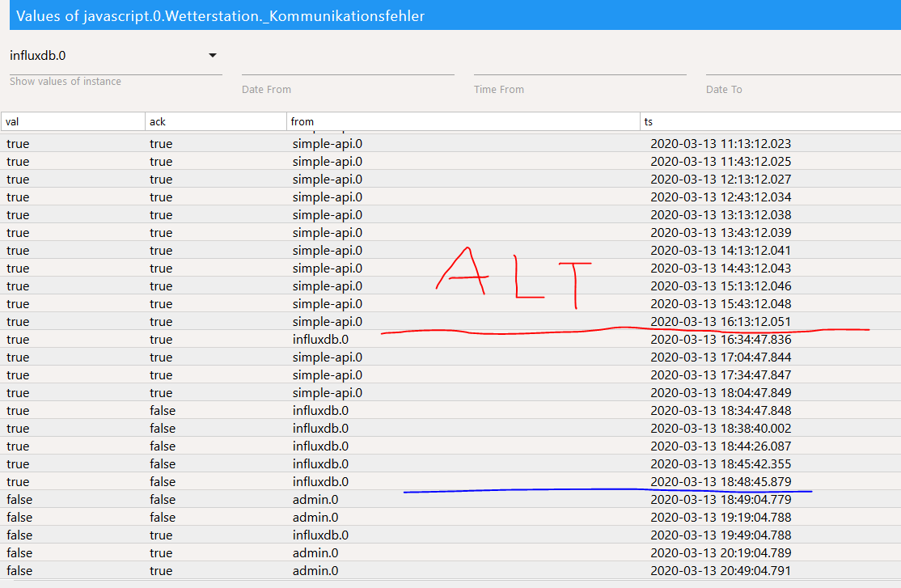The image size is (901, 588).
Task: Click the Date From input field
Action: pyautogui.click(x=348, y=63)
